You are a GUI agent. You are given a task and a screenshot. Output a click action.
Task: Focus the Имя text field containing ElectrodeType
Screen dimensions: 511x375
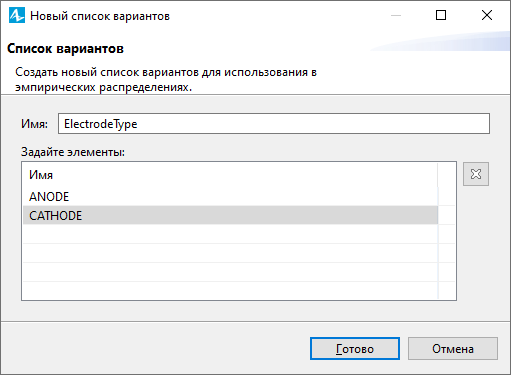tap(274, 124)
